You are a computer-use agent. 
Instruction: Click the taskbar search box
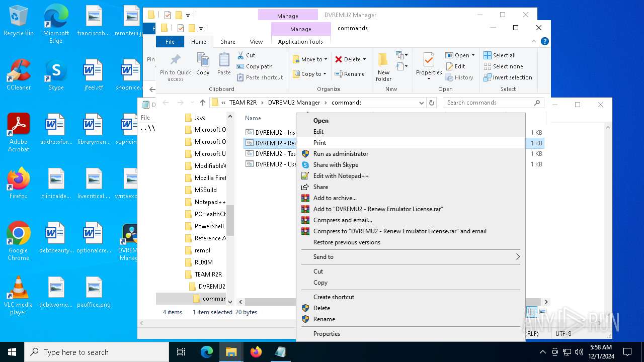(97, 352)
